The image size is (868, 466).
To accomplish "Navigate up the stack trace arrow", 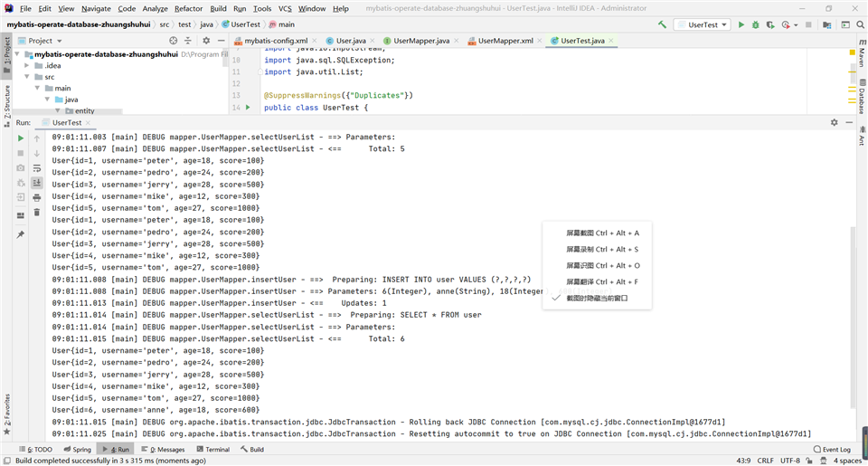I will coord(37,138).
